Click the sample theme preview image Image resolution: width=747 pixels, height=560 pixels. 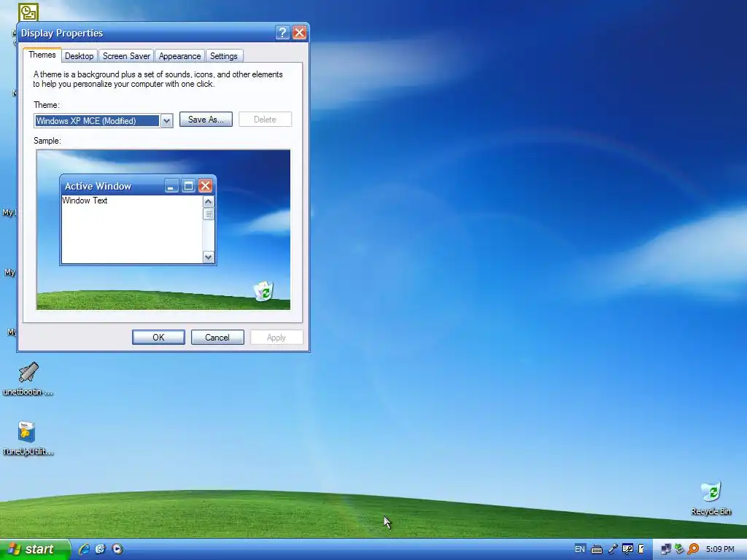(163, 230)
